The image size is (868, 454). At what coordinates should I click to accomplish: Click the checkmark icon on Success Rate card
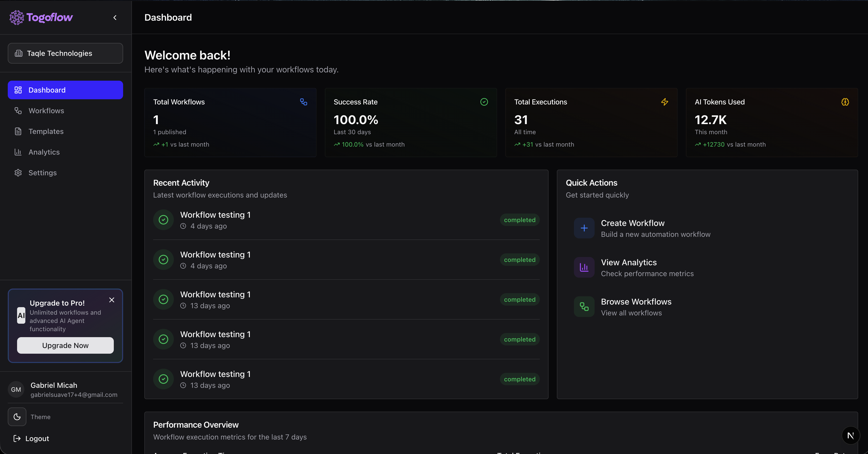[484, 102]
